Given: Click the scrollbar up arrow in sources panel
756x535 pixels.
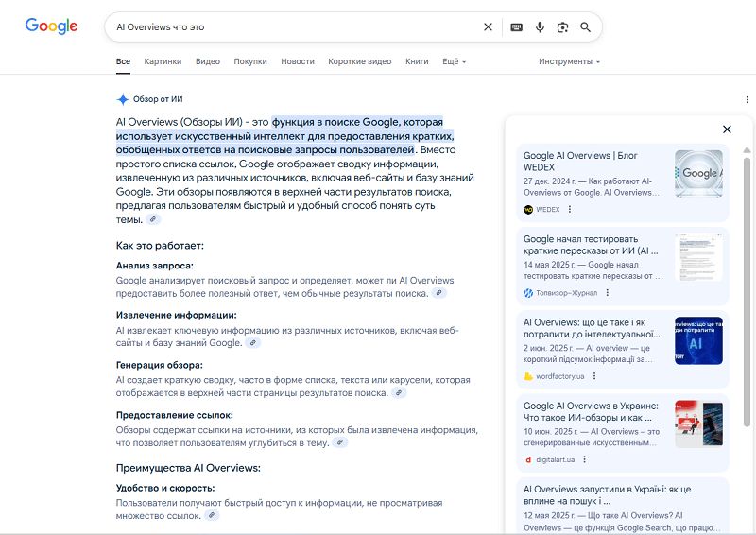Looking at the screenshot, I should 747,150.
